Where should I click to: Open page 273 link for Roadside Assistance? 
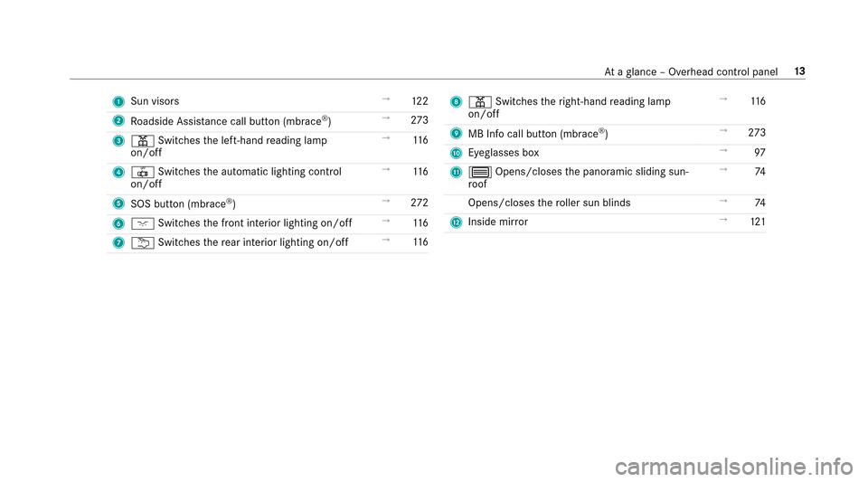tap(419, 120)
